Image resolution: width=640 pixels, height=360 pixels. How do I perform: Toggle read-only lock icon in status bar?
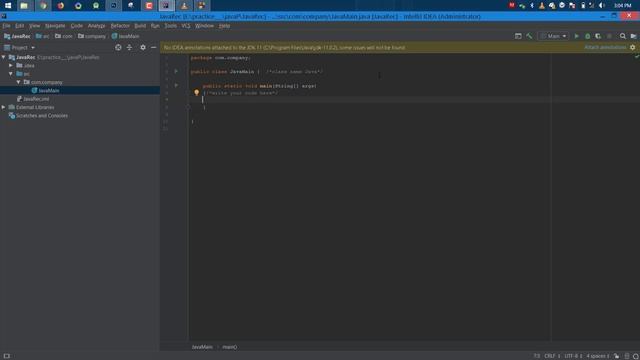tap(616, 356)
